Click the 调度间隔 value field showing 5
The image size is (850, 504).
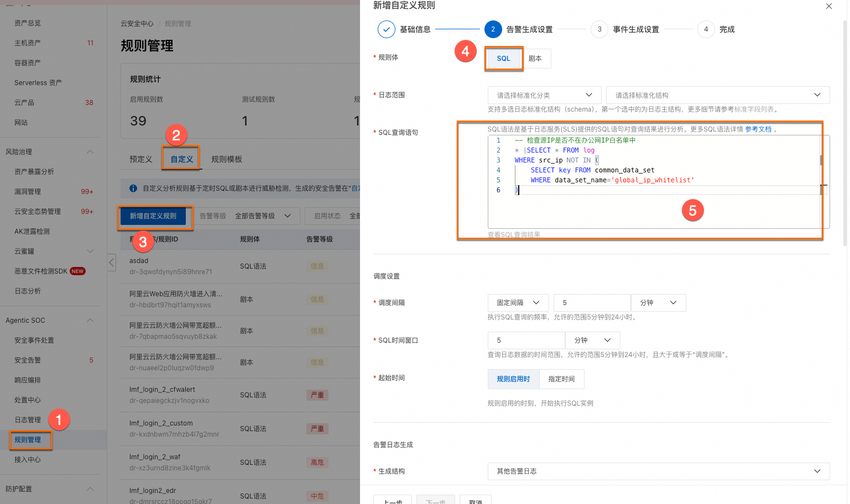[592, 303]
